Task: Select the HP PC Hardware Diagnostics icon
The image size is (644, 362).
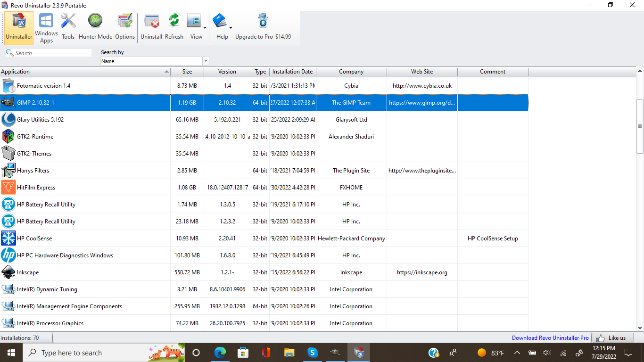Action: (x=8, y=255)
